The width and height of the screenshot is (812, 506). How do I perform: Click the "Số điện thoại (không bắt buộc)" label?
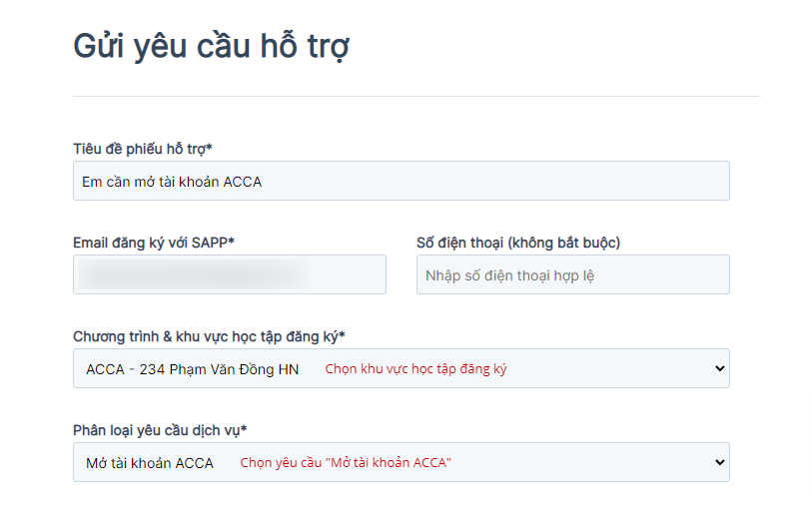(517, 243)
